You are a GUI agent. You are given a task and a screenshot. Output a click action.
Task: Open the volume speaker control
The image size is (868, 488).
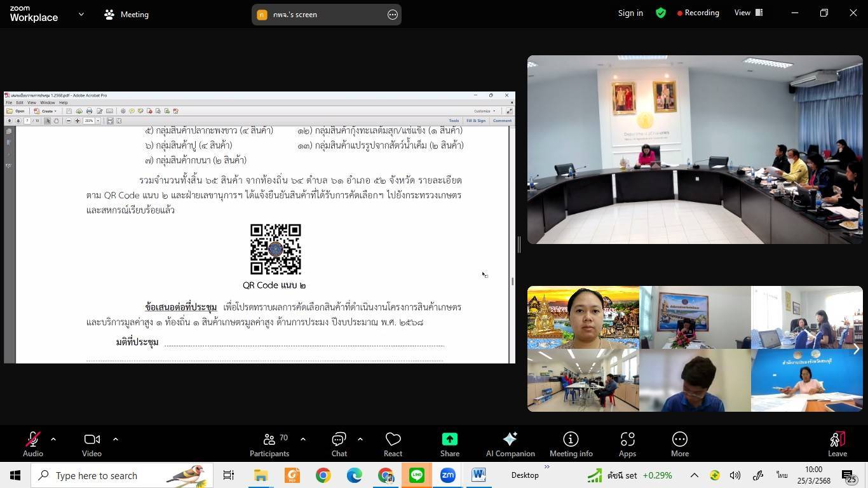[735, 475]
